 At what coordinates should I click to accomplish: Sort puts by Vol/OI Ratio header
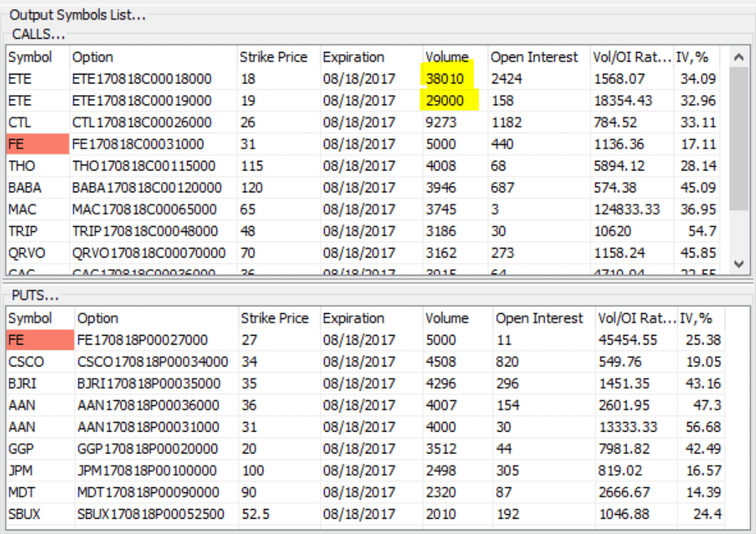[x=637, y=318]
